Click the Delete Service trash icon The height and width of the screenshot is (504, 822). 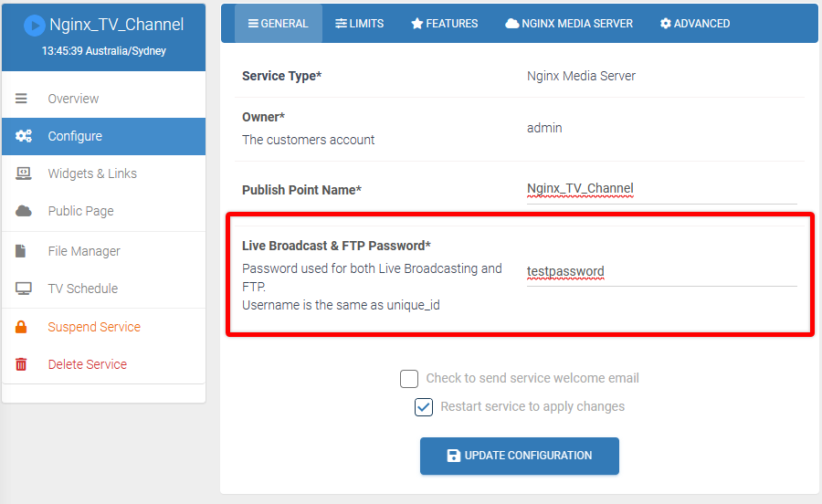point(21,364)
